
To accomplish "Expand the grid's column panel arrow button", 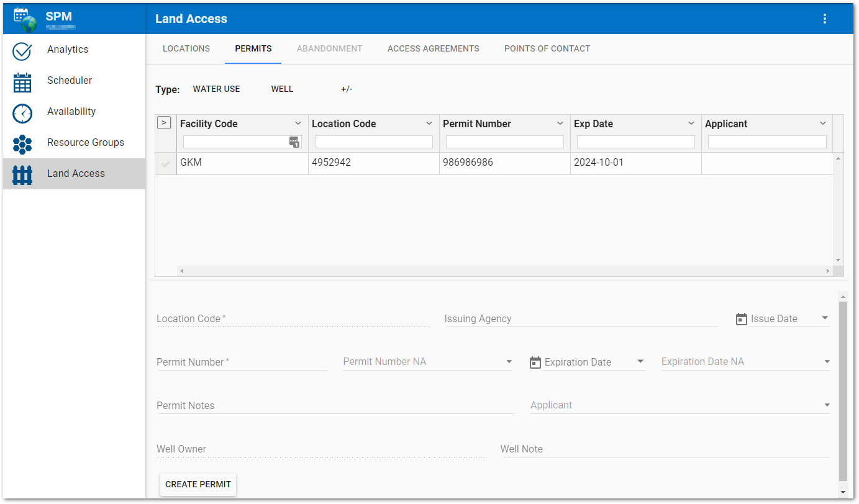I will coord(164,123).
